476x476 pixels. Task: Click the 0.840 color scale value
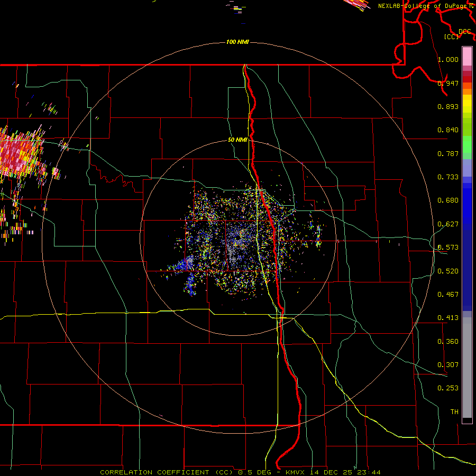click(448, 130)
